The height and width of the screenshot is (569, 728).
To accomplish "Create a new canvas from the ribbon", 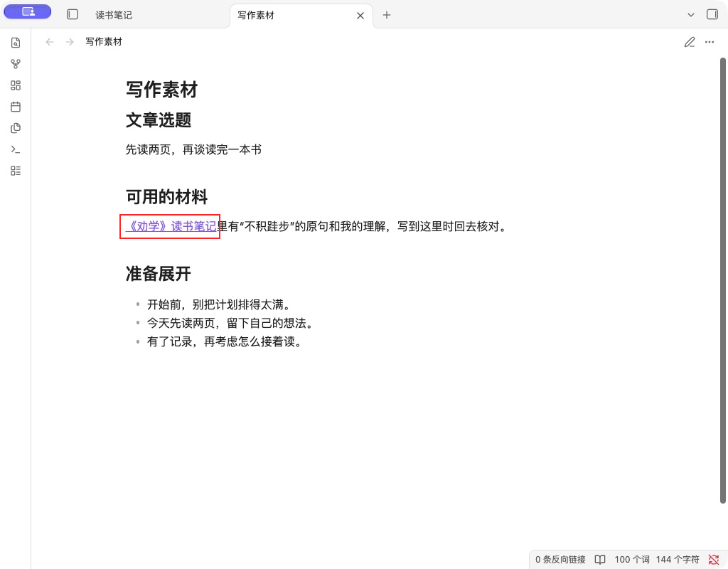I will (x=16, y=85).
